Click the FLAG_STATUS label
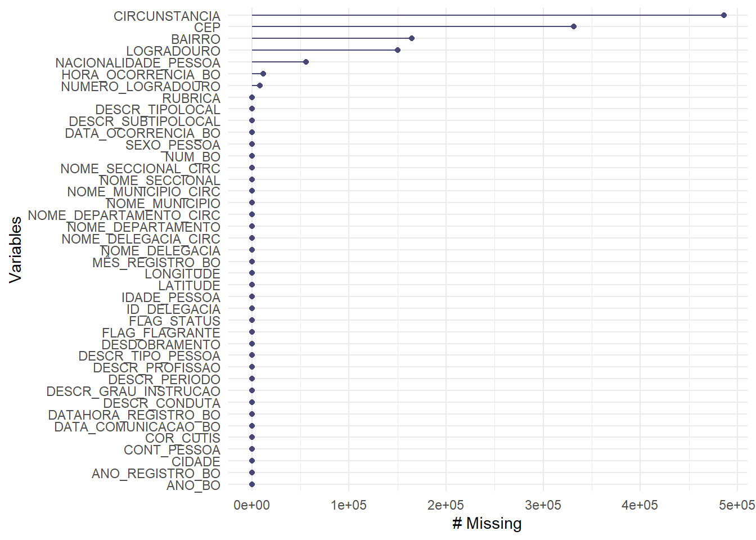Viewport: 756px width, 540px height. click(x=174, y=321)
